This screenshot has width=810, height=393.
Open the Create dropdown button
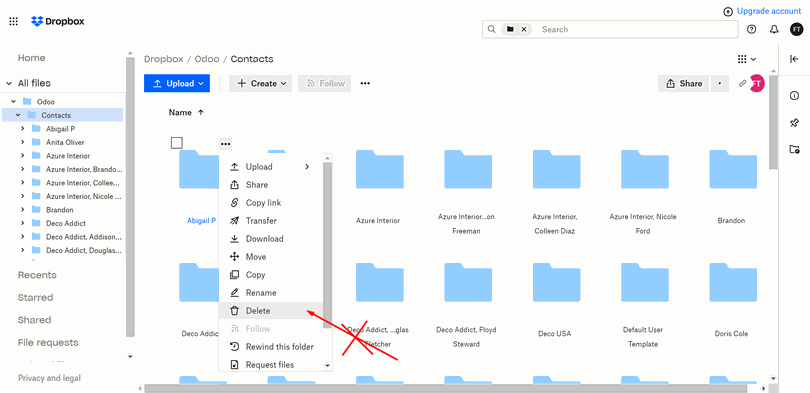[x=260, y=83]
